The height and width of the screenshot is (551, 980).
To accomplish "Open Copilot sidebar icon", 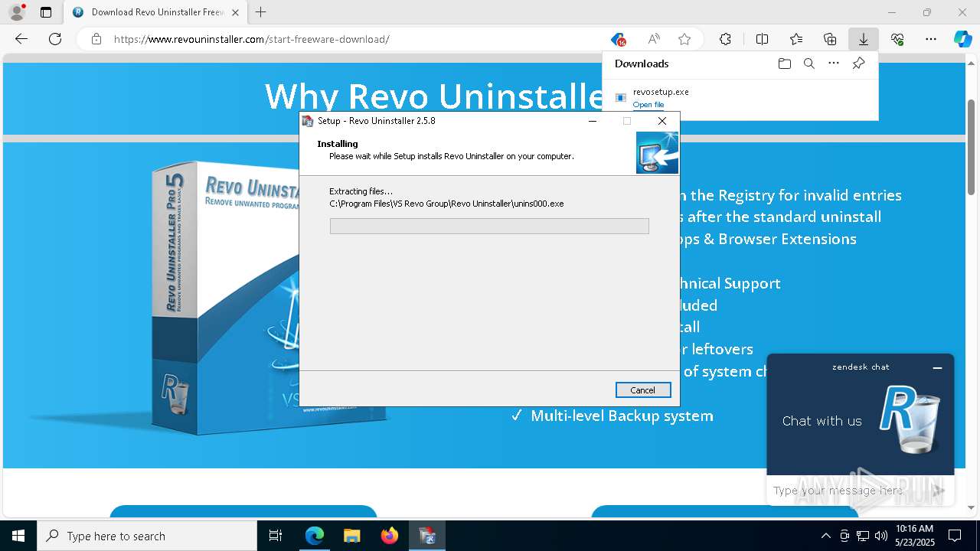I will click(962, 39).
